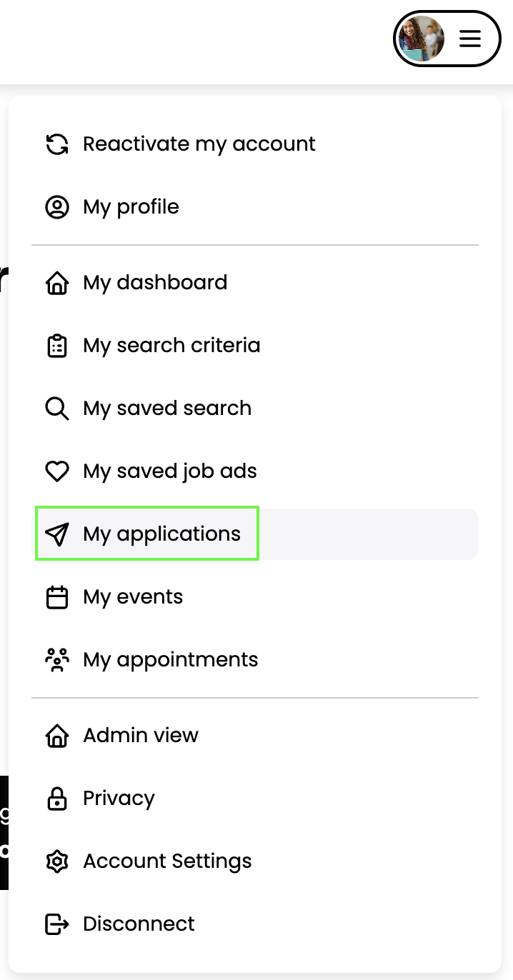Select My saved job ads
This screenshot has width=513, height=980.
tap(170, 471)
